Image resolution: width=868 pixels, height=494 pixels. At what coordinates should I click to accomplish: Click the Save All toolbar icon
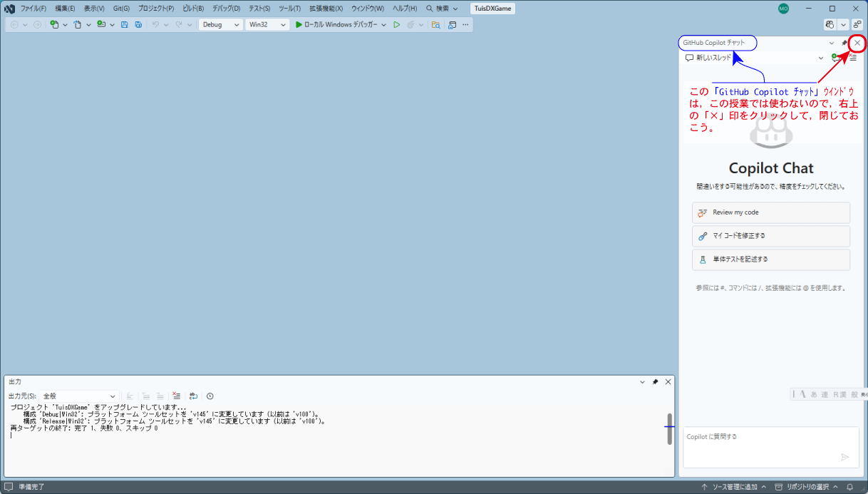click(138, 24)
